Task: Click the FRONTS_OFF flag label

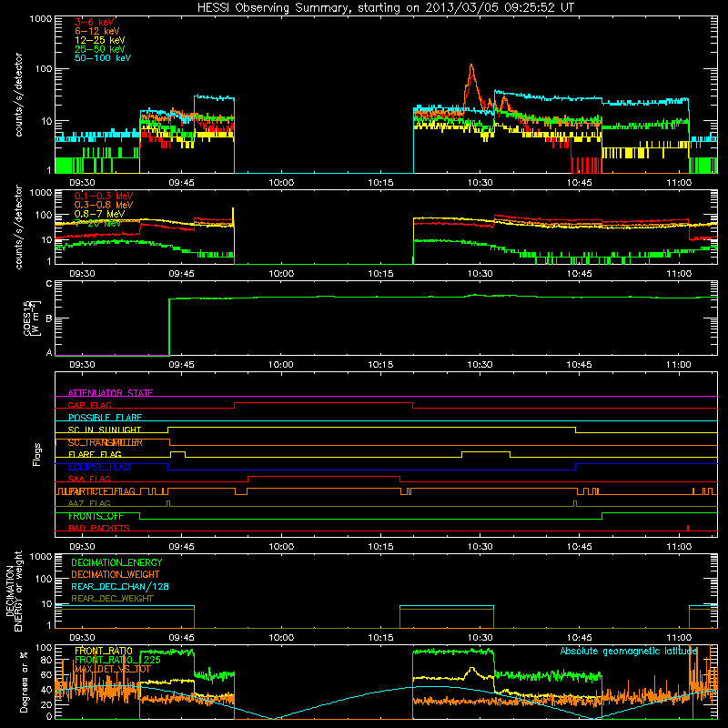Action: pyautogui.click(x=96, y=516)
